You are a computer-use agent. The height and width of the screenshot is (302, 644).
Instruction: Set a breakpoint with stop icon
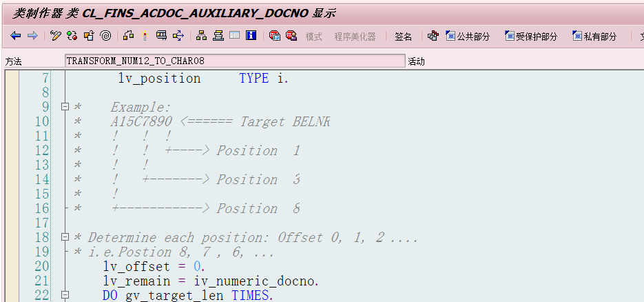point(274,36)
